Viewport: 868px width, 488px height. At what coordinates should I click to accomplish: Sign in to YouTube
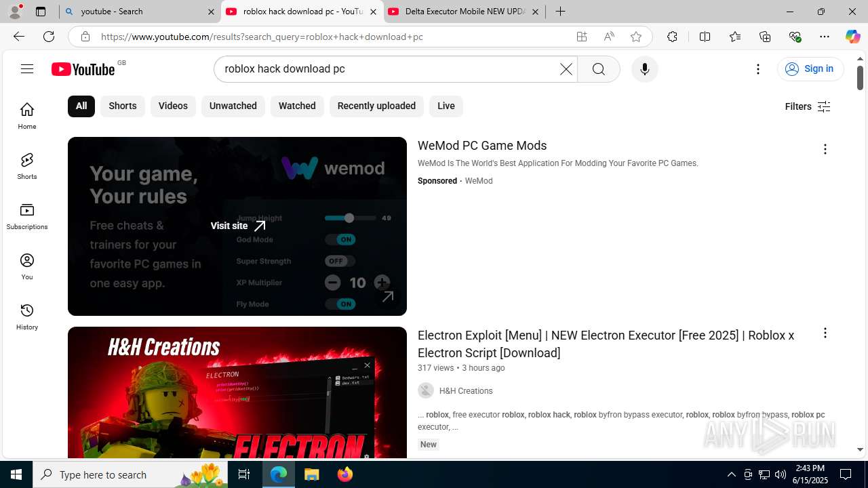[810, 68]
